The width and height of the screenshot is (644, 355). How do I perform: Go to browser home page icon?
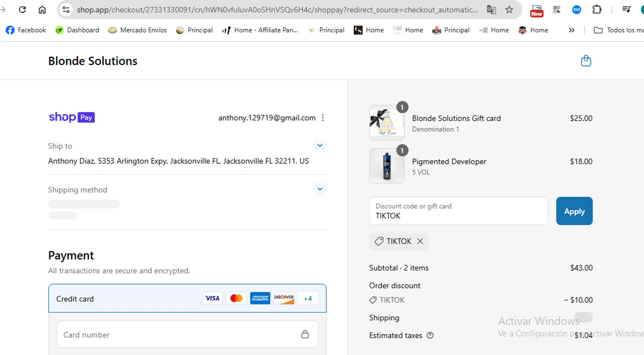(42, 9)
